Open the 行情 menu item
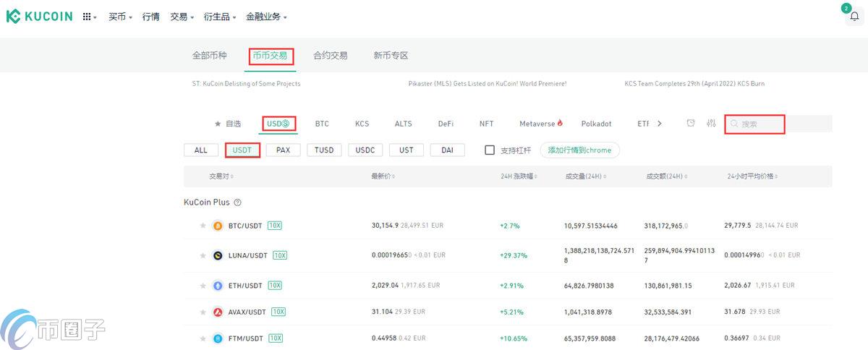The height and width of the screenshot is (350, 868). [x=151, y=17]
